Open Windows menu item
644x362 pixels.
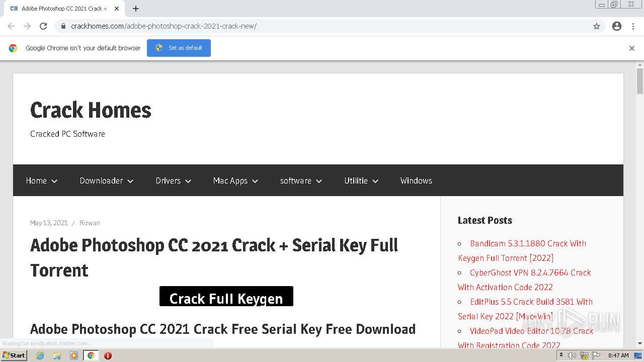[416, 180]
